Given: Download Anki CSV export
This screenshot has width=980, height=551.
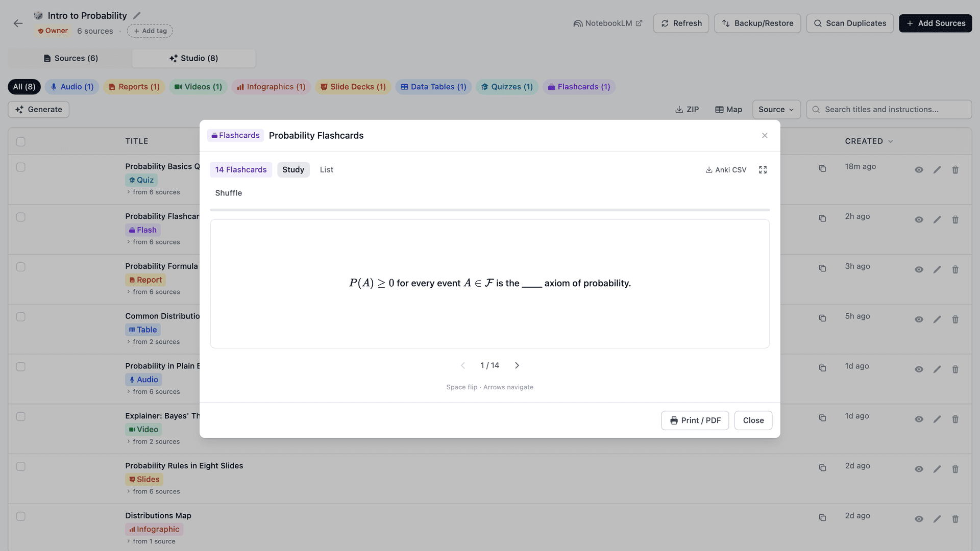Looking at the screenshot, I should coord(726,170).
